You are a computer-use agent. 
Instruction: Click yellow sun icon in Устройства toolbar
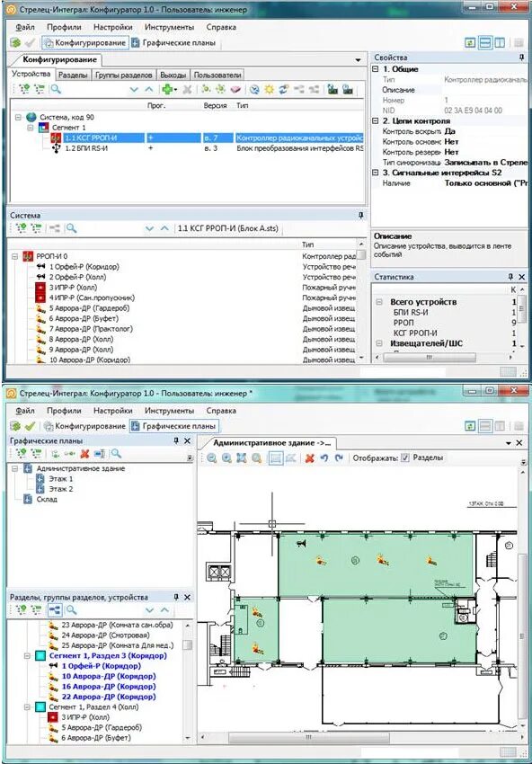pos(269,90)
